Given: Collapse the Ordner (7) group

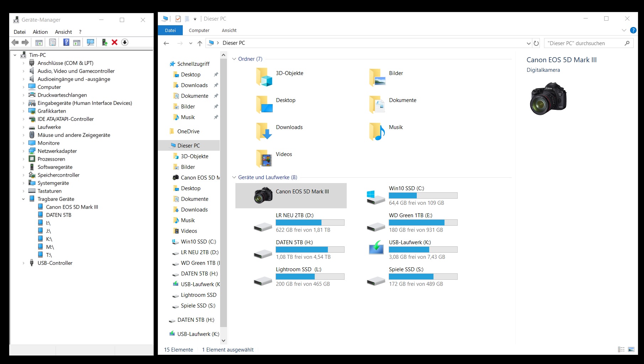Looking at the screenshot, I should [x=234, y=59].
